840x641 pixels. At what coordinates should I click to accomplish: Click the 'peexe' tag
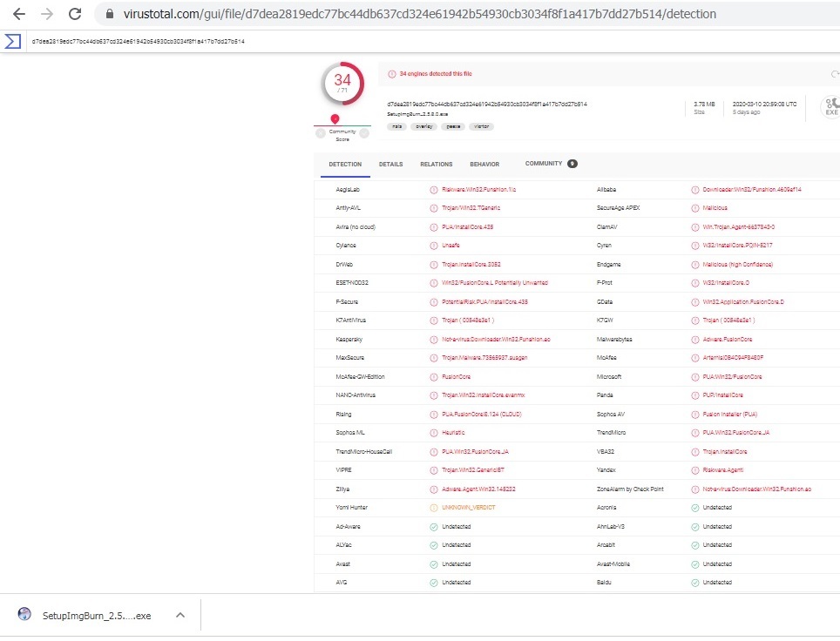[x=453, y=126]
